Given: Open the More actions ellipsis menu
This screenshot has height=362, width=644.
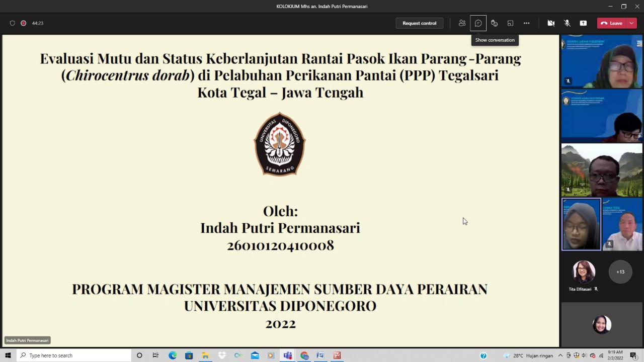Looking at the screenshot, I should pos(526,23).
